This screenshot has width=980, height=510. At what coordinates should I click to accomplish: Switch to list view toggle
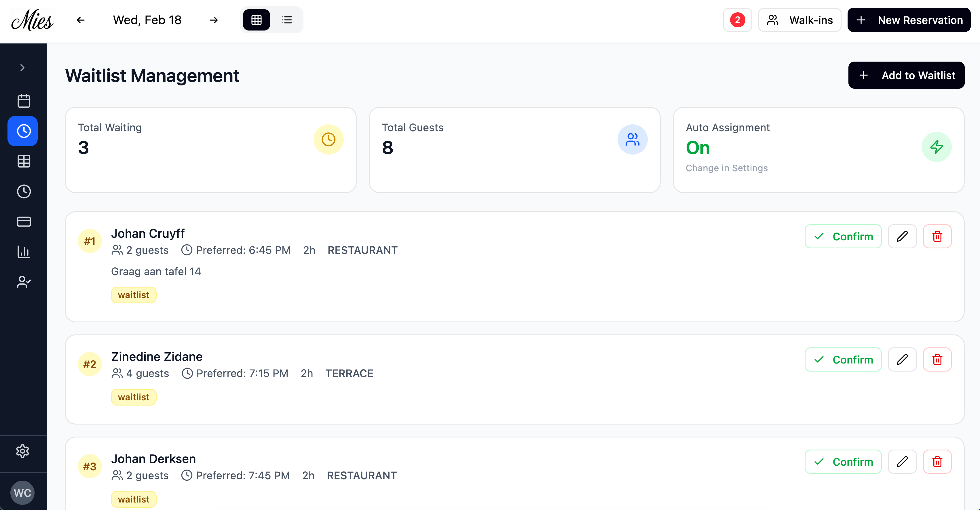286,20
